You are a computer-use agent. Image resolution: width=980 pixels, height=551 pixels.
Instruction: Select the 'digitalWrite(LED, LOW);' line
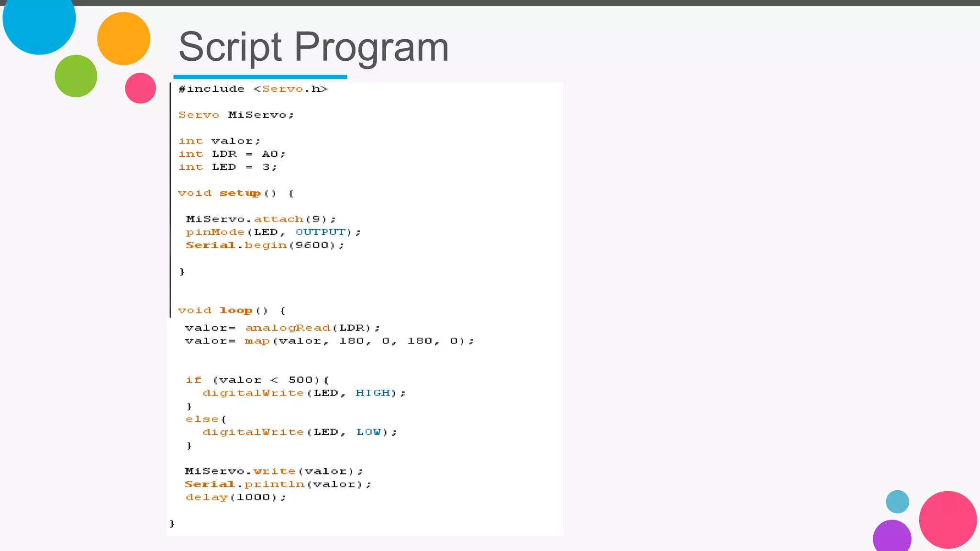(x=300, y=432)
